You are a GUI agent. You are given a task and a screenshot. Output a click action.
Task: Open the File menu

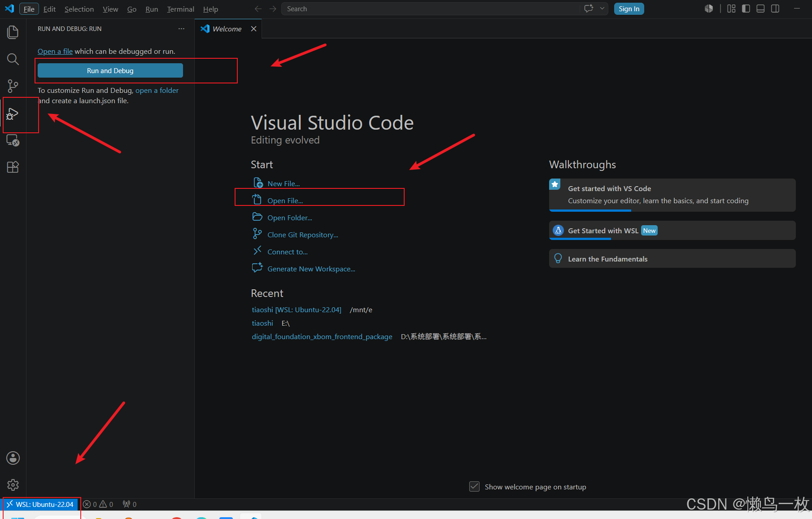click(29, 9)
